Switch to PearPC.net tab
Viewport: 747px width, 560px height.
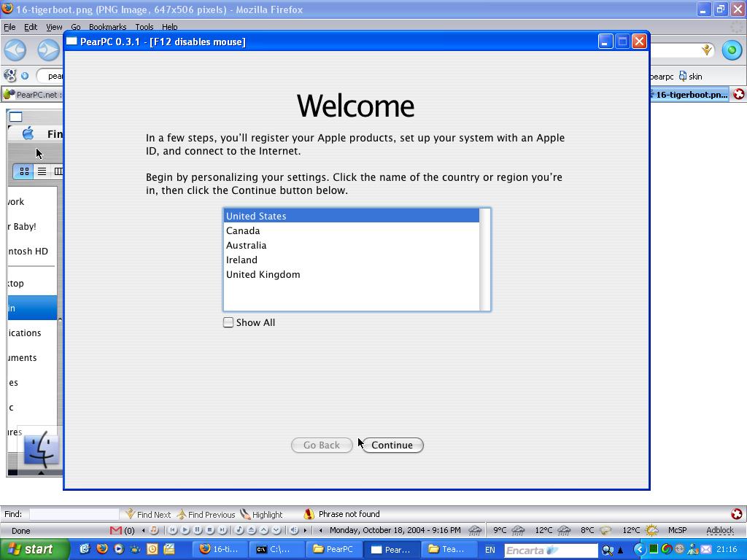(32, 94)
